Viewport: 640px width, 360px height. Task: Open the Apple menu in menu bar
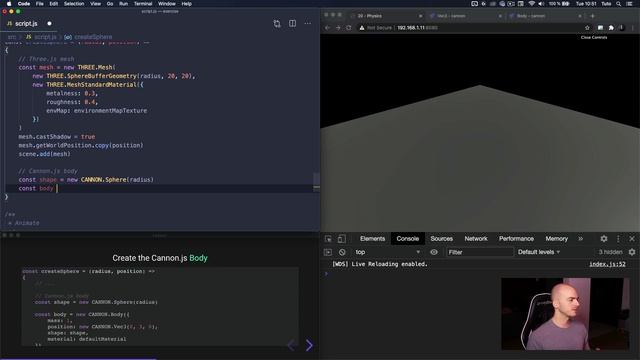(9, 4)
